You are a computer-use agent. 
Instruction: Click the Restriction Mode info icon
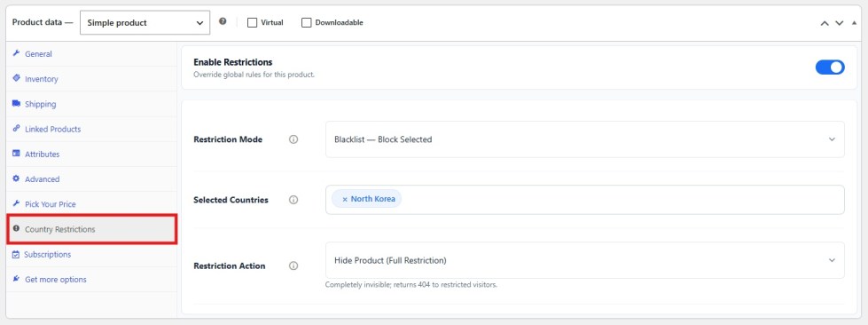[293, 139]
